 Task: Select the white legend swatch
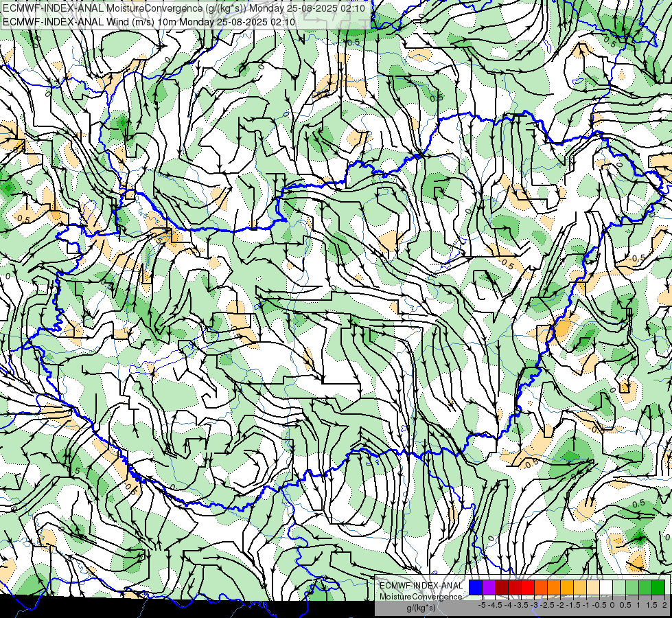click(x=606, y=588)
